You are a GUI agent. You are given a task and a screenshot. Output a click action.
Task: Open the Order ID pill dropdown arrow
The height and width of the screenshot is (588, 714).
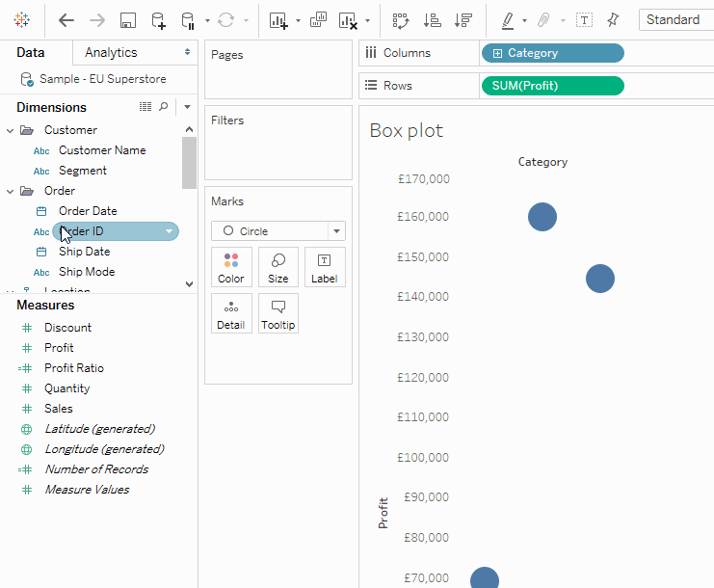(170, 231)
